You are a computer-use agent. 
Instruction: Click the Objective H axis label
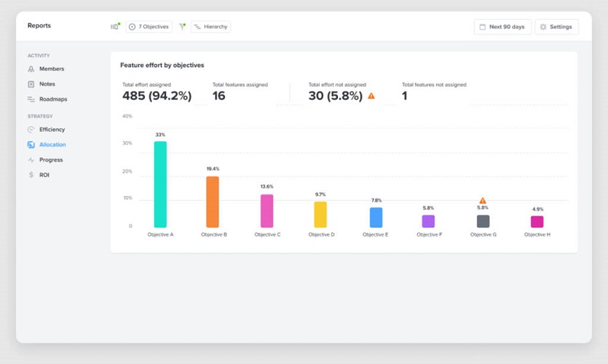coord(537,235)
